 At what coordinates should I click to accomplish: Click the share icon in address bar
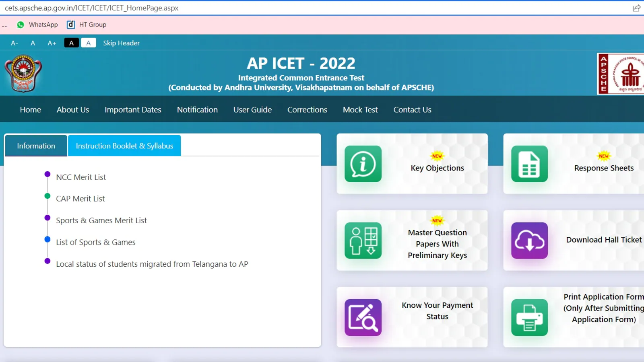(636, 8)
